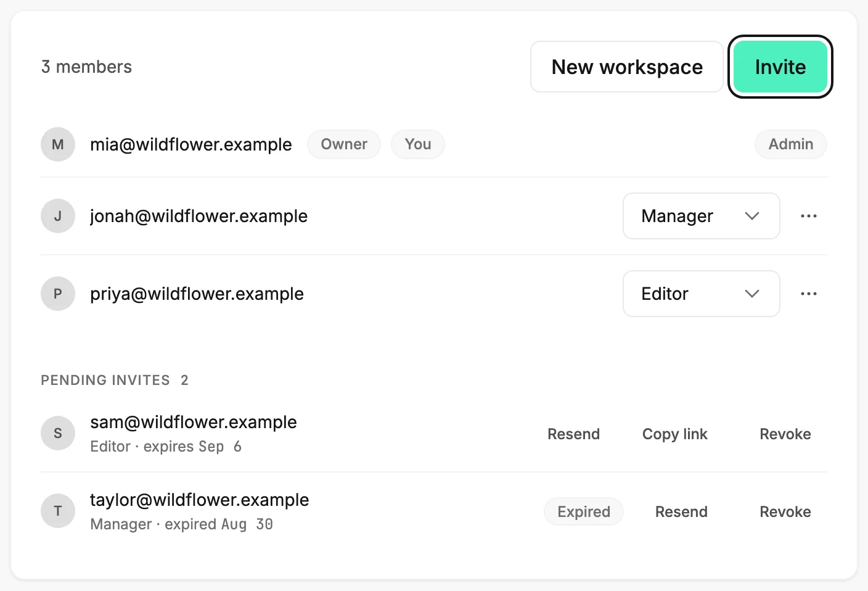Select the email sam@wildflower.example
This screenshot has height=591, width=868.
[194, 422]
